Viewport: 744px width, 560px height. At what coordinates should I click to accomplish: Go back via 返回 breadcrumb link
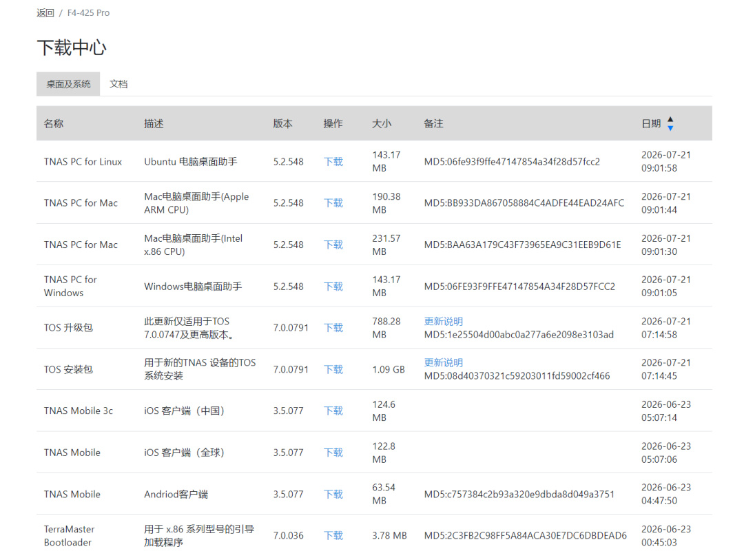pyautogui.click(x=45, y=13)
